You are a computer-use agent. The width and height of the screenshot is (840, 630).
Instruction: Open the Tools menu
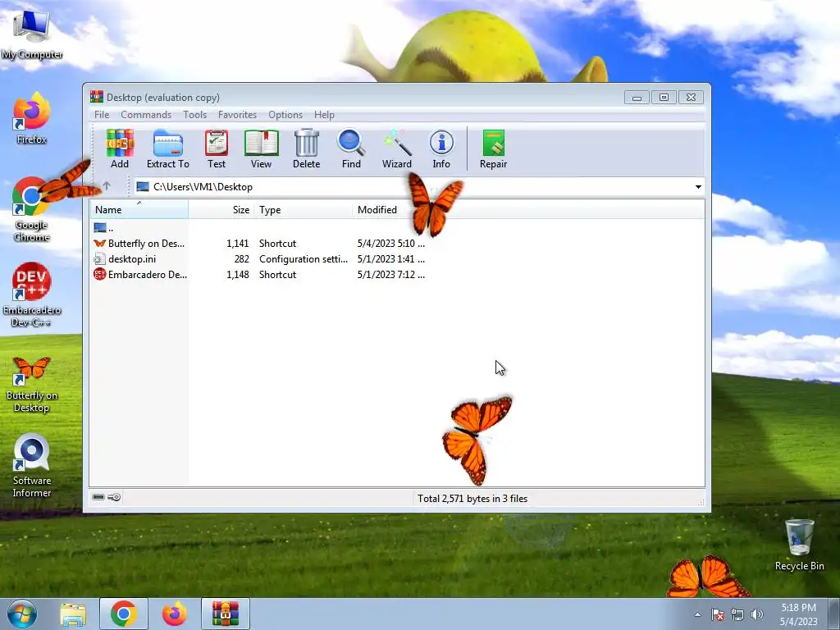pyautogui.click(x=194, y=115)
